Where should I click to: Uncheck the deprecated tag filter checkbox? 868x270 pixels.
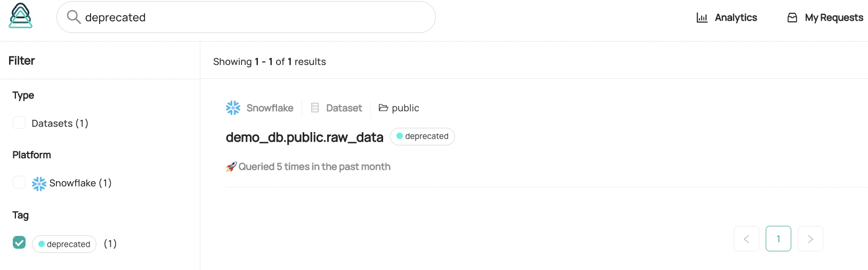19,242
